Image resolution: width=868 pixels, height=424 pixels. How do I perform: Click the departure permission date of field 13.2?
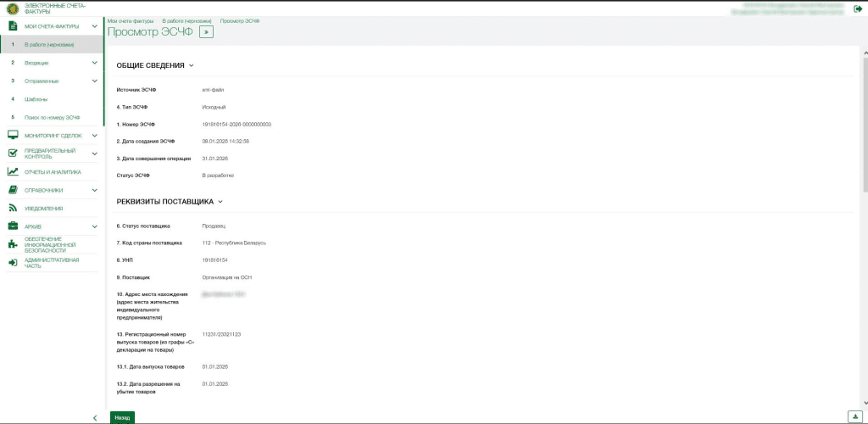click(x=215, y=384)
